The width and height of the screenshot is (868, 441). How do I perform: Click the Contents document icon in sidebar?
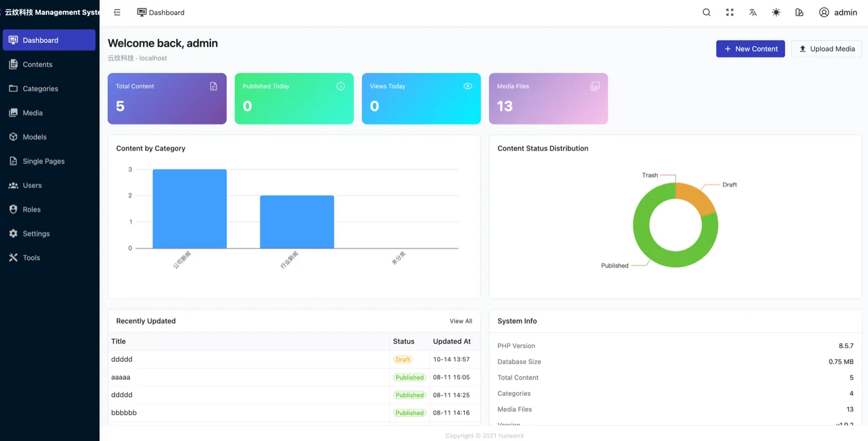click(x=13, y=64)
